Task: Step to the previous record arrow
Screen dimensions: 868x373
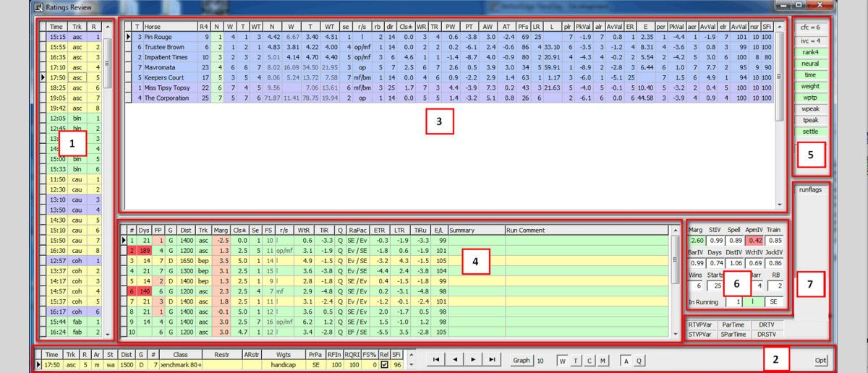Action: 454,359
